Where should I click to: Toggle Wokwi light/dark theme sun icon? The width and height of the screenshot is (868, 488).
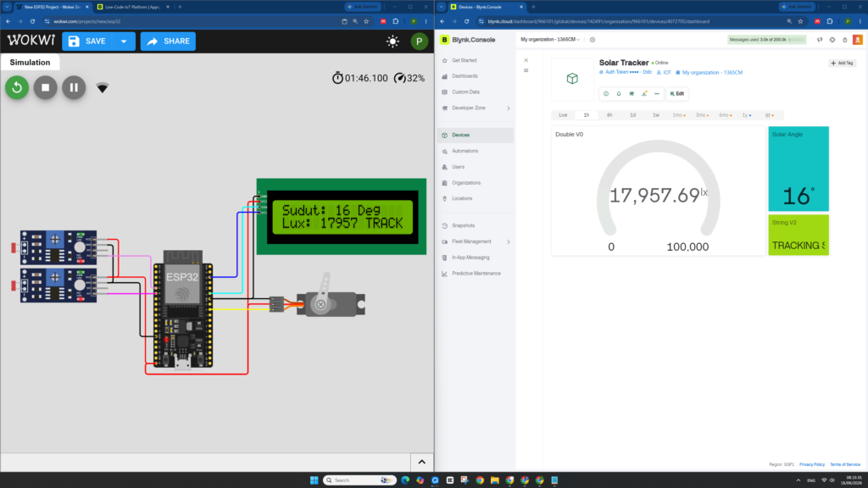point(392,42)
